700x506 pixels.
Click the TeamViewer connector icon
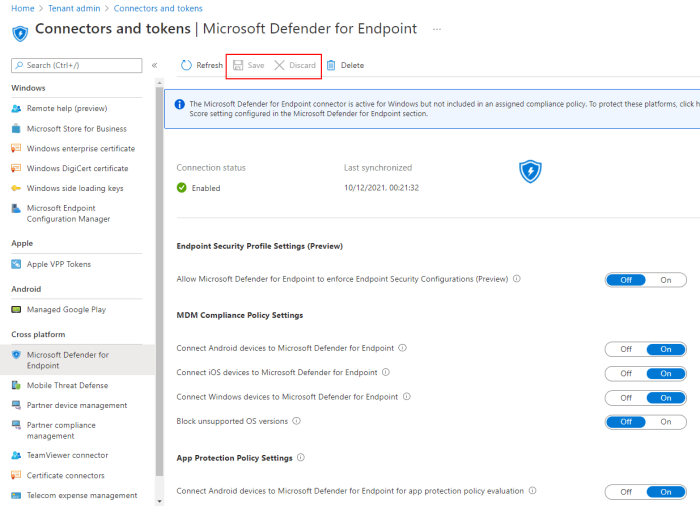(x=16, y=455)
